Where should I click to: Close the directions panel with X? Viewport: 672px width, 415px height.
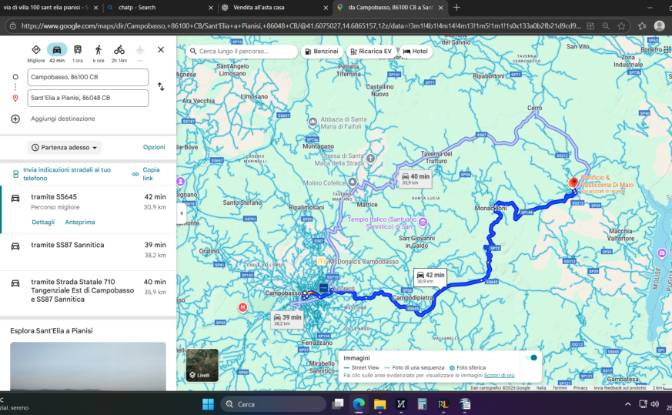point(161,50)
